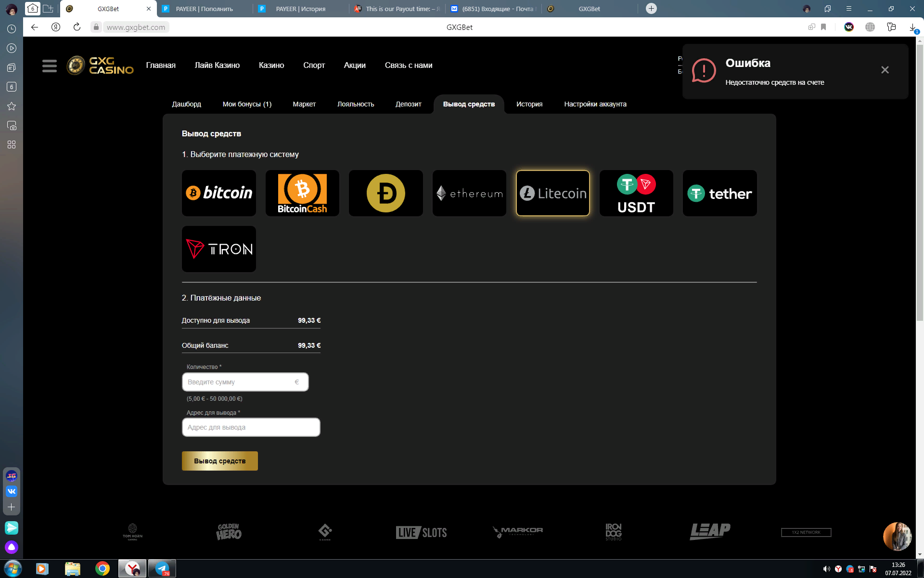The image size is (924, 578).
Task: Open Лайв Казино in main navigation
Action: pos(217,65)
